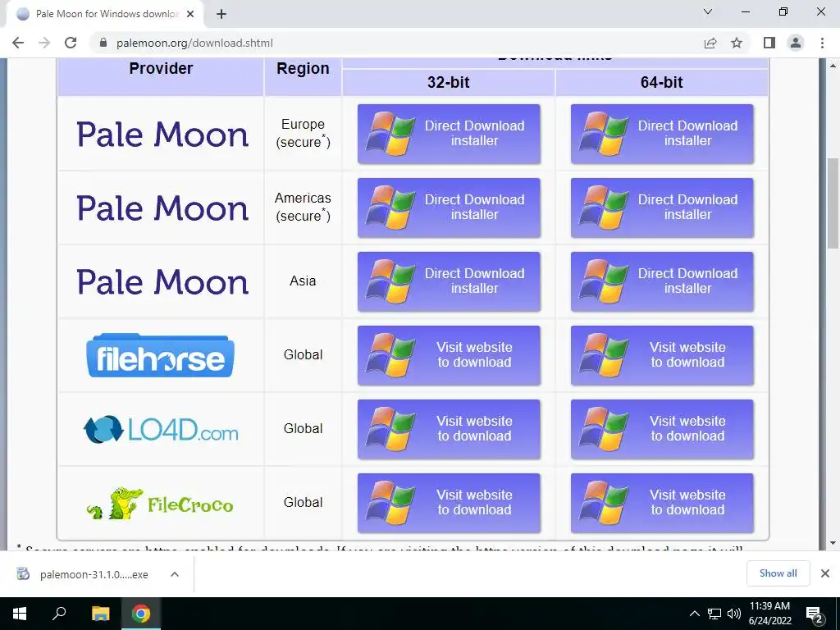This screenshot has width=840, height=630.
Task: Click the FileCroco provider logo
Action: pyautogui.click(x=160, y=504)
